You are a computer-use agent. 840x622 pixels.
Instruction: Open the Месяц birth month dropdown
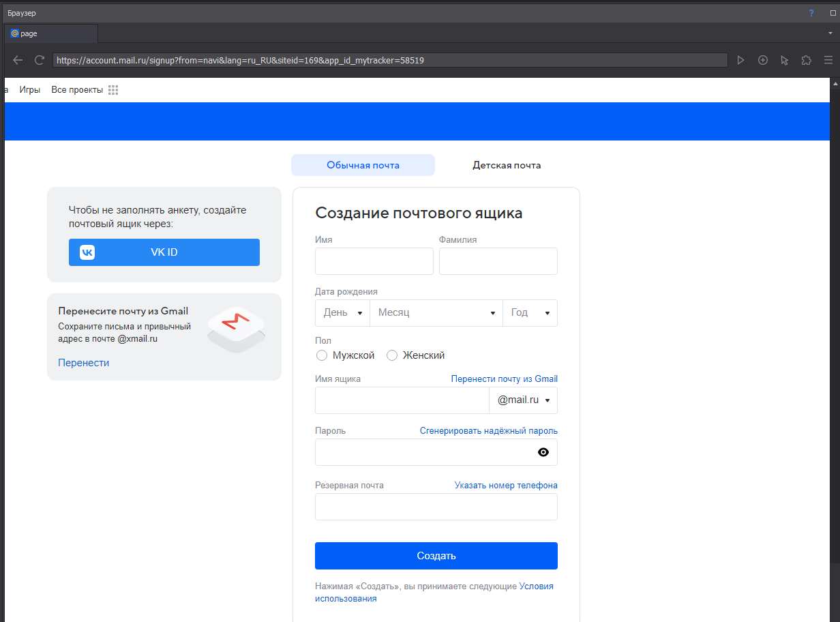point(436,313)
